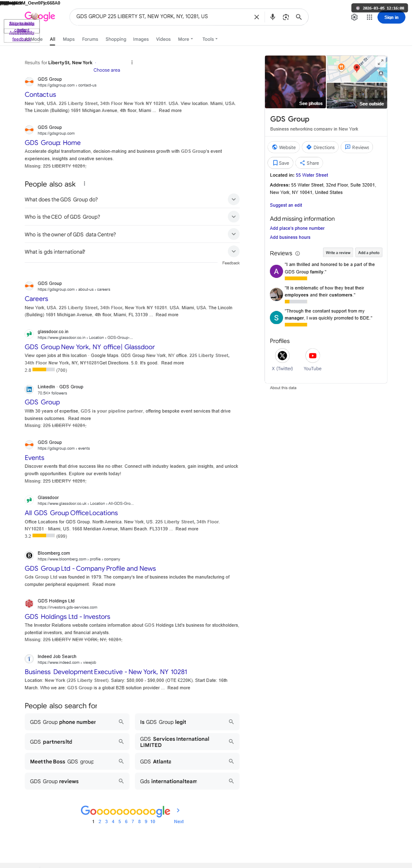Open the More search filter dropdown
The image size is (417, 868).
[x=185, y=39]
